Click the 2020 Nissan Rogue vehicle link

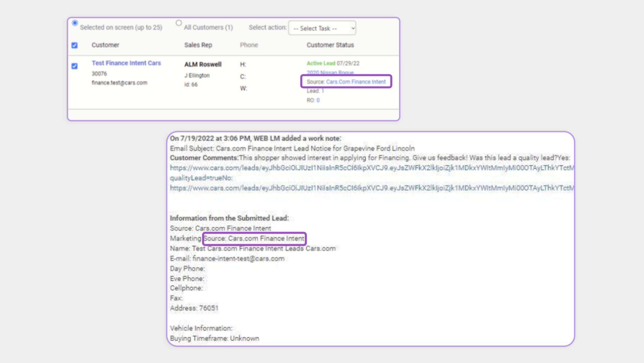tap(330, 72)
